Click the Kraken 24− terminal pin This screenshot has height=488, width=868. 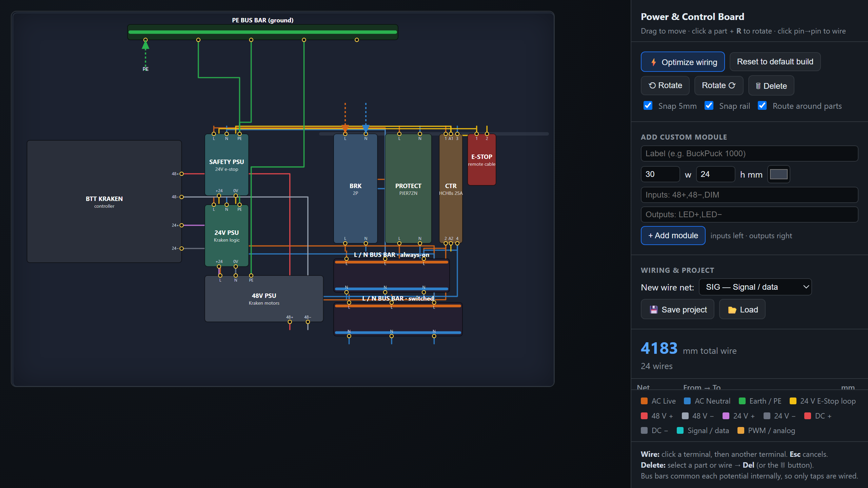point(181,248)
